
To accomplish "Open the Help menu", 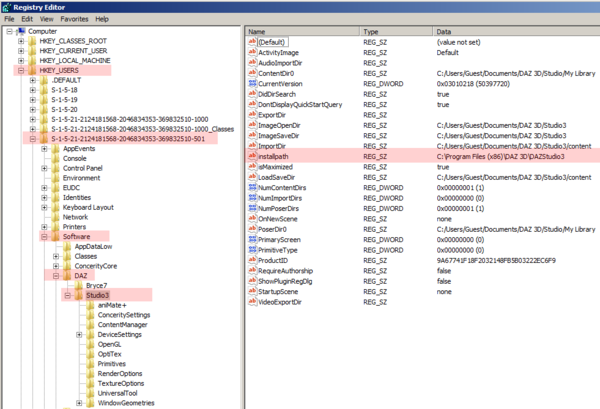I will [102, 19].
